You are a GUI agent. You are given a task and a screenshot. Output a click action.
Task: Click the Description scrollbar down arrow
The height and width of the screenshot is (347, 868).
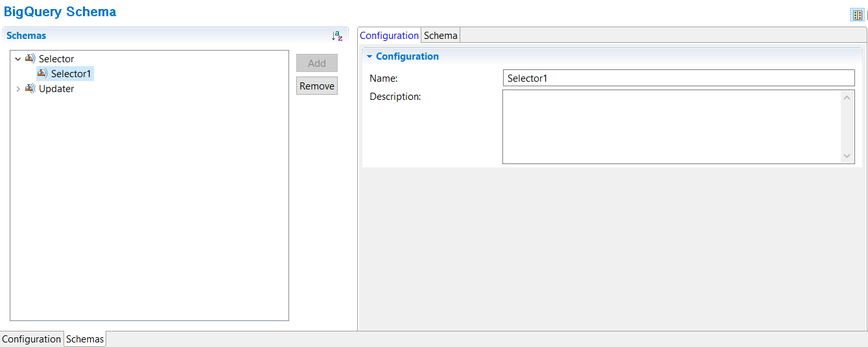point(848,156)
